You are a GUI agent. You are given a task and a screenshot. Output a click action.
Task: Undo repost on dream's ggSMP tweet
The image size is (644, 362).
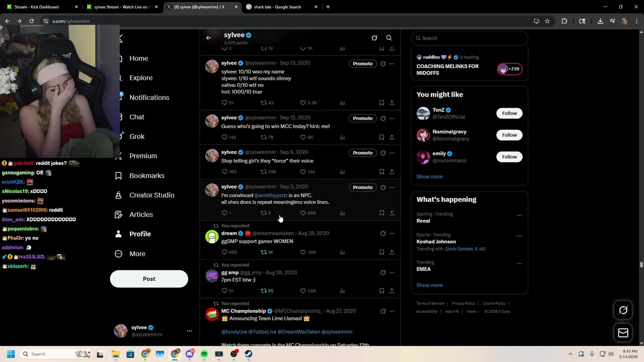[267, 252]
